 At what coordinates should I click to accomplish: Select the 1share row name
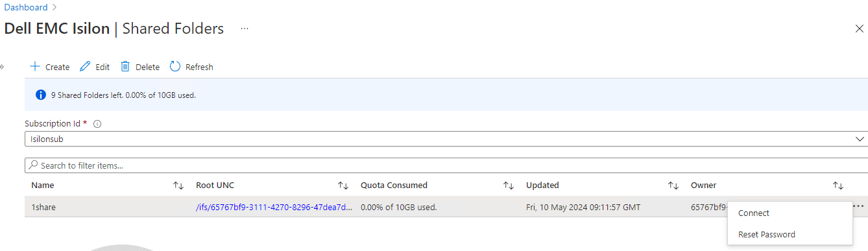(x=43, y=207)
